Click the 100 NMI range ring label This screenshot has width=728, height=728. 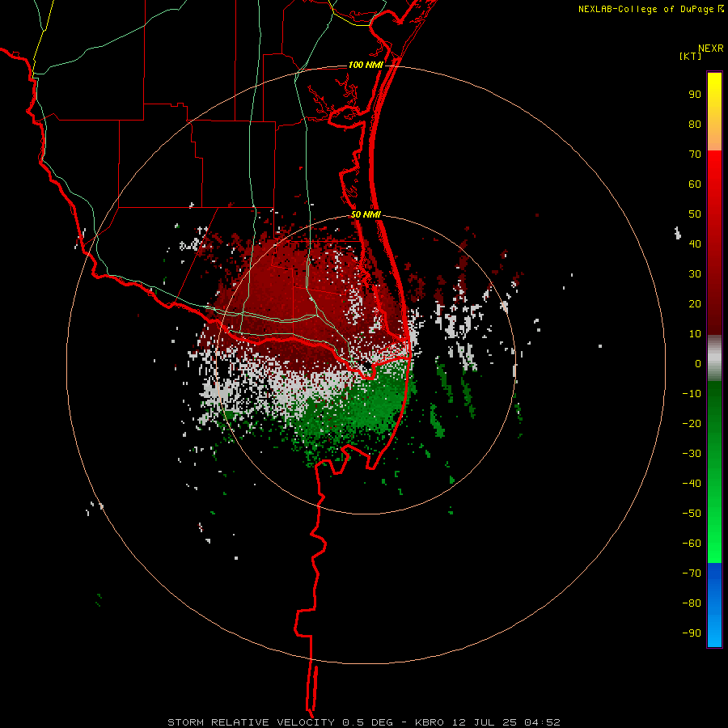tap(366, 65)
